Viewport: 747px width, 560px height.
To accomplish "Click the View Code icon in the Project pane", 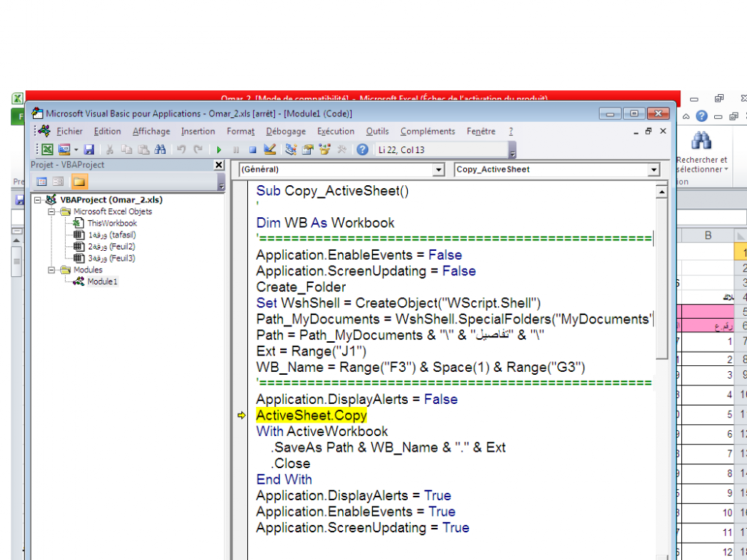I will [42, 181].
